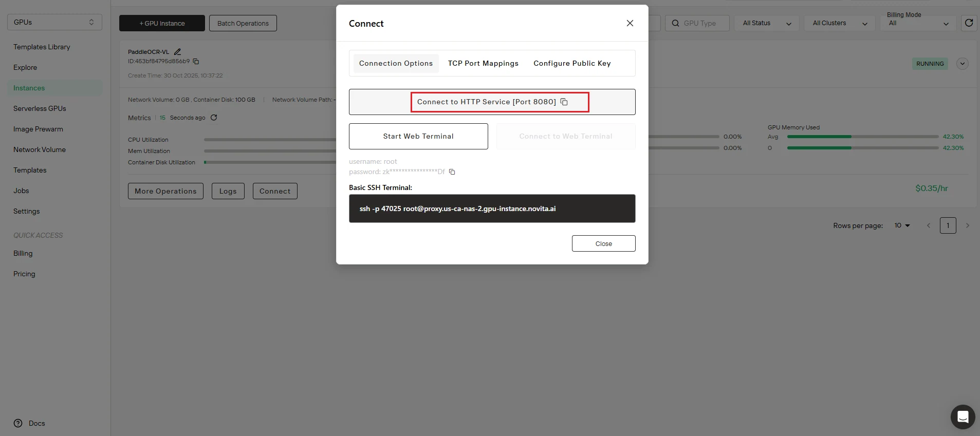Edit the PaddleOCR-VL instance name
This screenshot has height=436, width=980.
pyautogui.click(x=178, y=52)
